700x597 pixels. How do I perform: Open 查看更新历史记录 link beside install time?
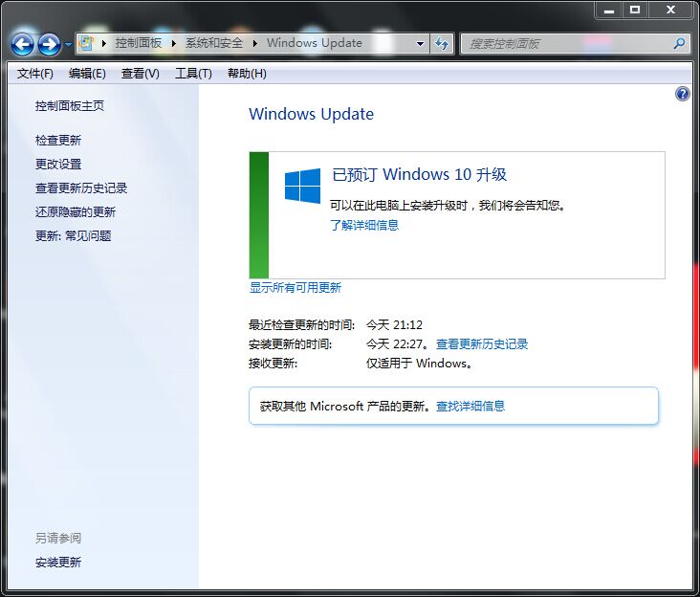[482, 343]
